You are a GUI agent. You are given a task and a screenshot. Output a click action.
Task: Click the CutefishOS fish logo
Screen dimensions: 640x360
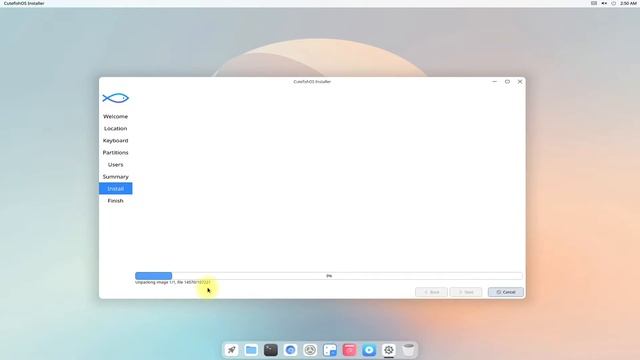click(116, 98)
